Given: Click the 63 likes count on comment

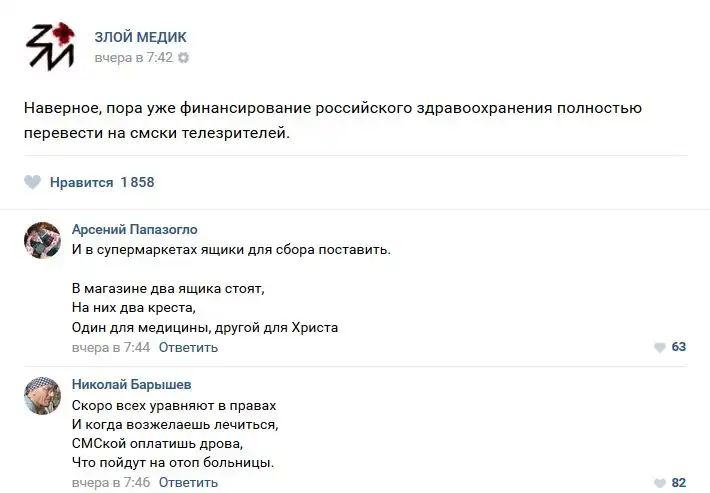Looking at the screenshot, I should (x=678, y=347).
